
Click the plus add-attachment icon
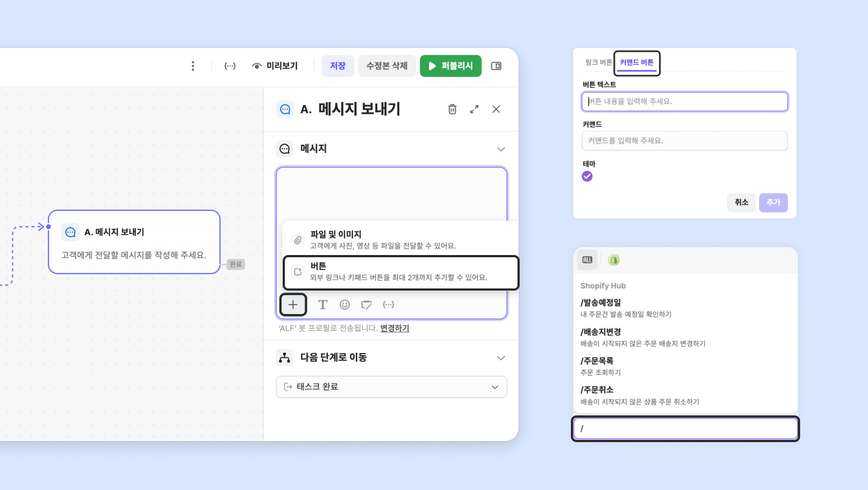point(293,305)
